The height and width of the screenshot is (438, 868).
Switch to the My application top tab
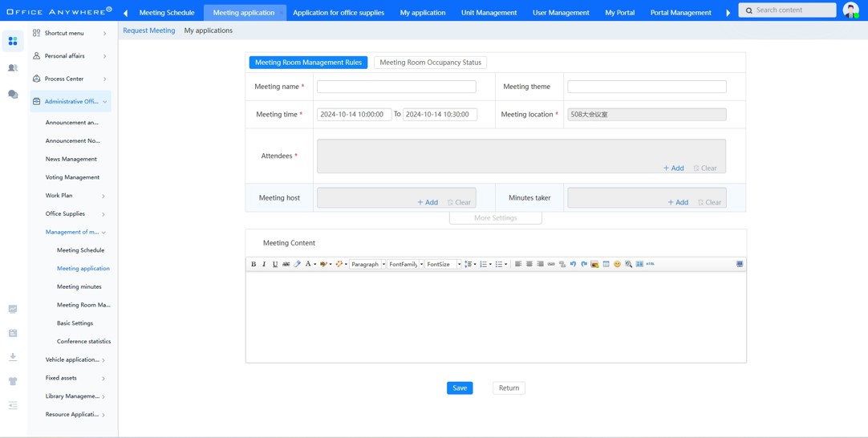point(423,12)
